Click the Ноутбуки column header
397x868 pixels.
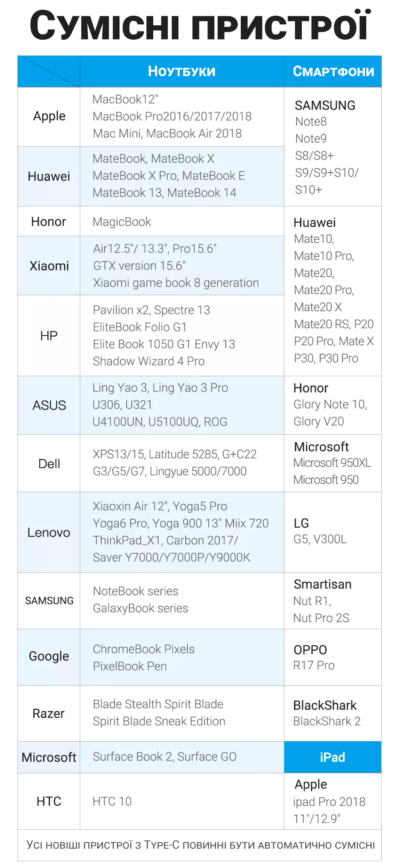click(x=182, y=71)
